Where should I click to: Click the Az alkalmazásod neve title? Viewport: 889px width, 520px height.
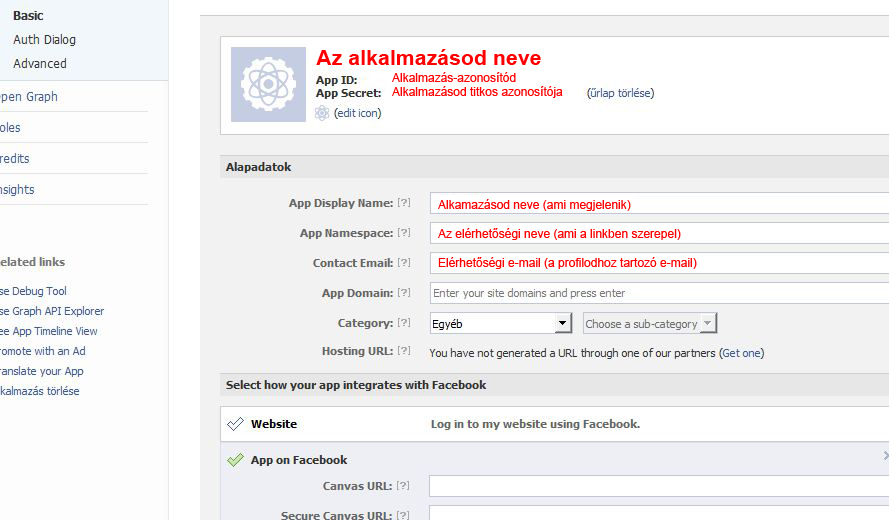(429, 58)
